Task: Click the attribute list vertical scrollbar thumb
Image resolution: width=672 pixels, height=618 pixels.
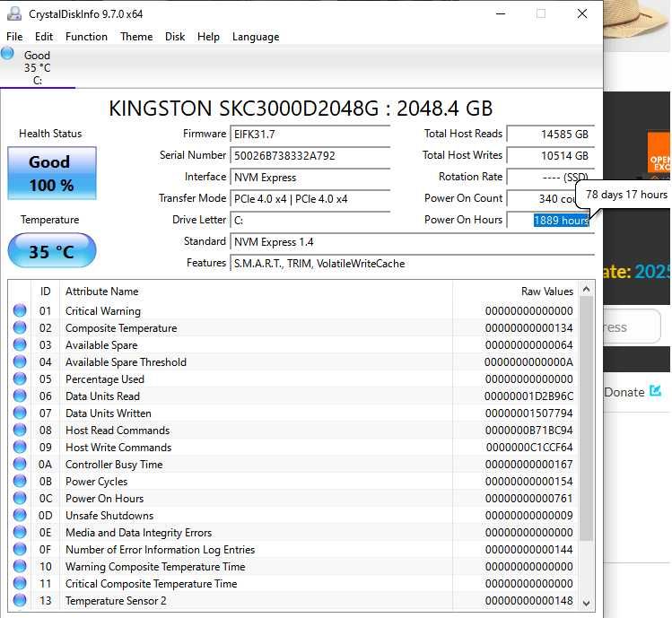Action: [586, 419]
